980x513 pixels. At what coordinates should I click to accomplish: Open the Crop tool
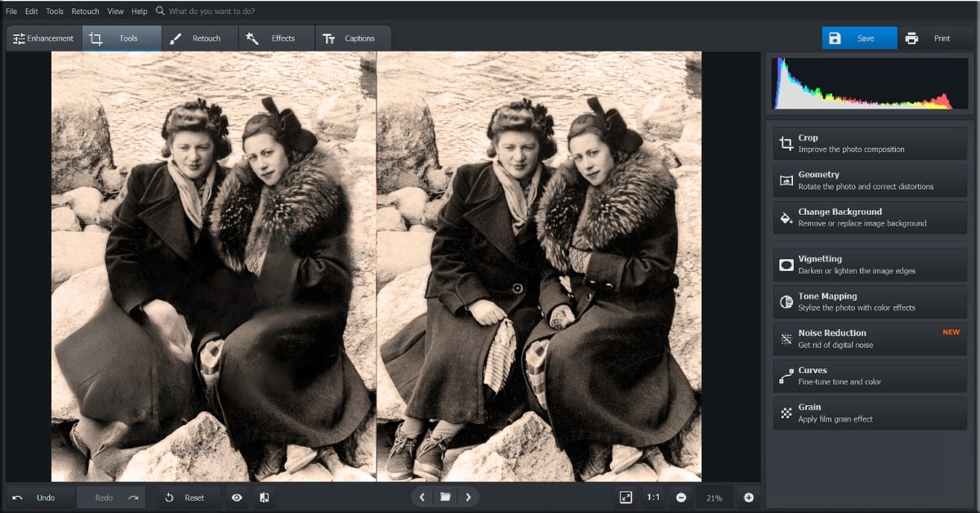[870, 143]
